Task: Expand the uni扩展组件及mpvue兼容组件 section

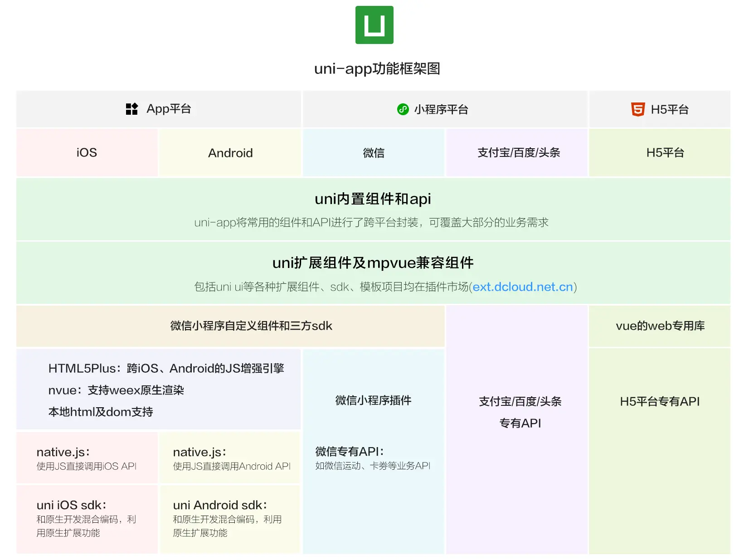Action: [374, 273]
